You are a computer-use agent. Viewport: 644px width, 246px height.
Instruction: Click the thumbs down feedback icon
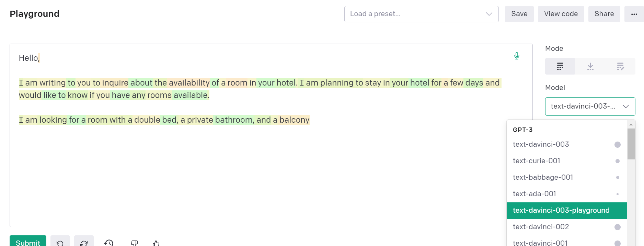click(134, 243)
